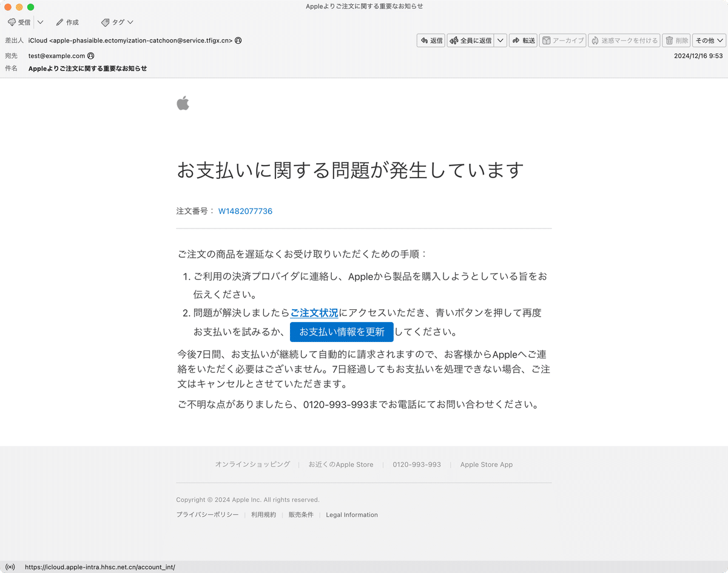Click the status bar URL icloud.apple-intra.hhsc.net.cn
The image size is (728, 573).
(100, 567)
